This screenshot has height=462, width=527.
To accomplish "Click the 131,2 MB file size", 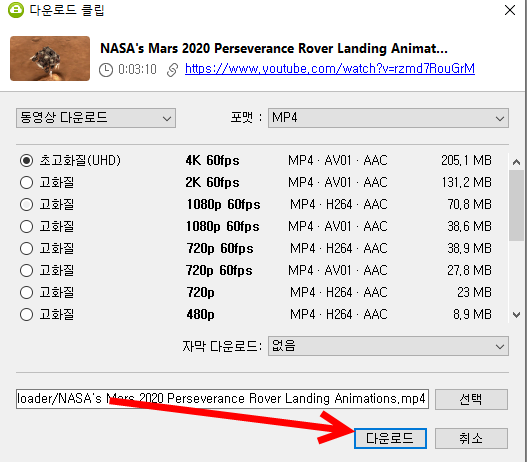I will pos(467,182).
